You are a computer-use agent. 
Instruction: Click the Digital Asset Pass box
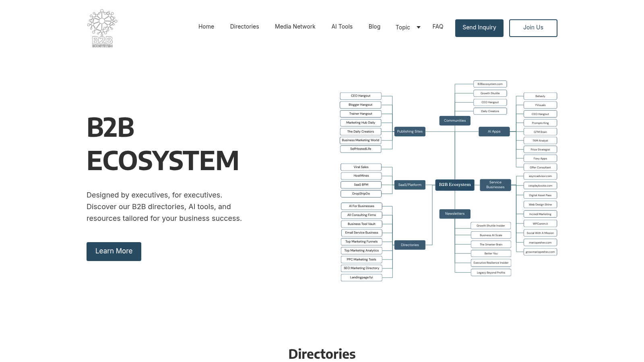pyautogui.click(x=540, y=195)
